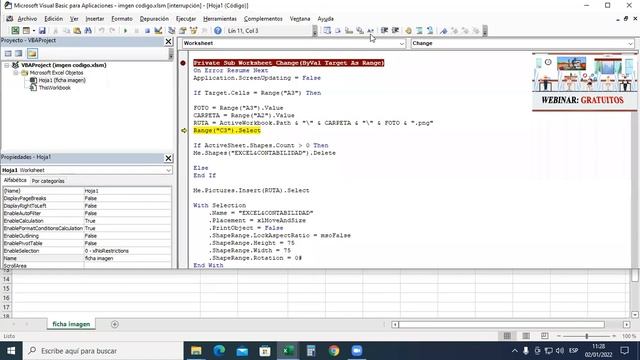Screen dimensions: 640x360
Task: Switch Excel to Normal view button
Action: (x=507, y=336)
